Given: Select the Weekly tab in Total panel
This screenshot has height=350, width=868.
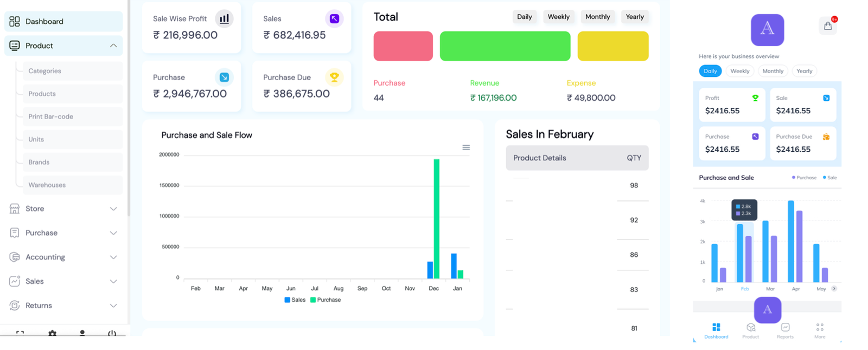Looking at the screenshot, I should [558, 17].
